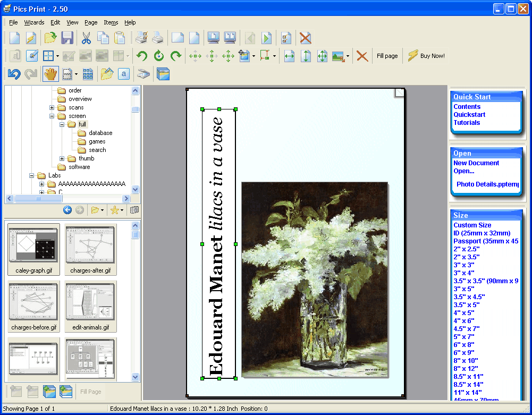Screen dimensions: 532x415
Task: Click the Save floppy disk icon
Action: 67,38
